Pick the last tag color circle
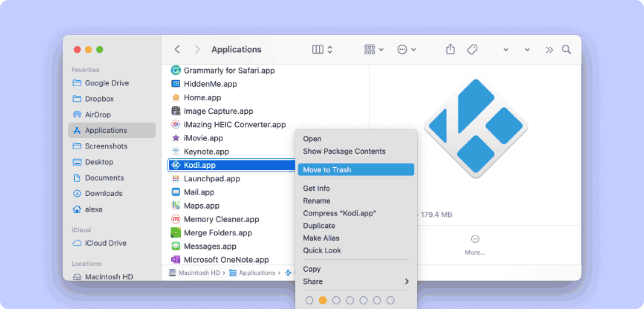Viewport: 644px width, 309px height. [x=390, y=300]
